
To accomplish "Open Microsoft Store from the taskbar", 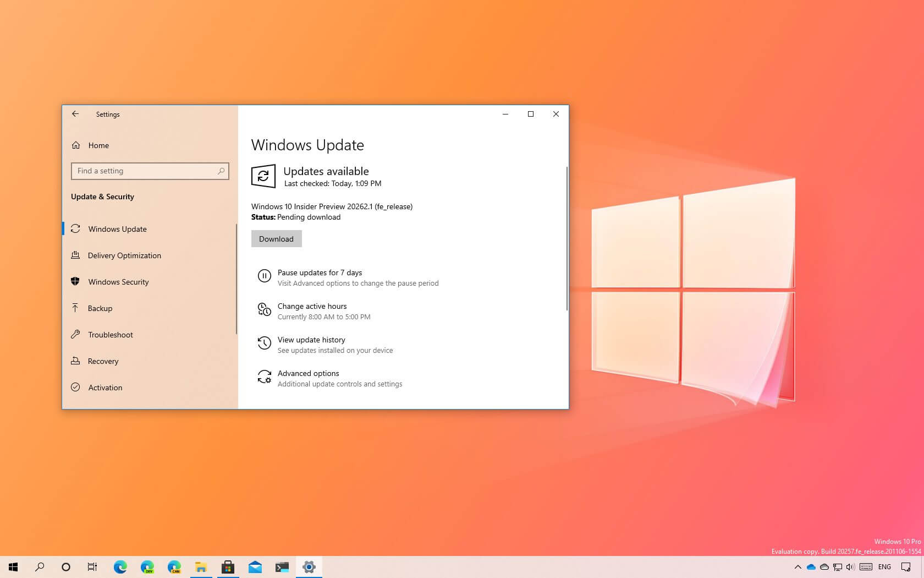I will click(x=228, y=567).
